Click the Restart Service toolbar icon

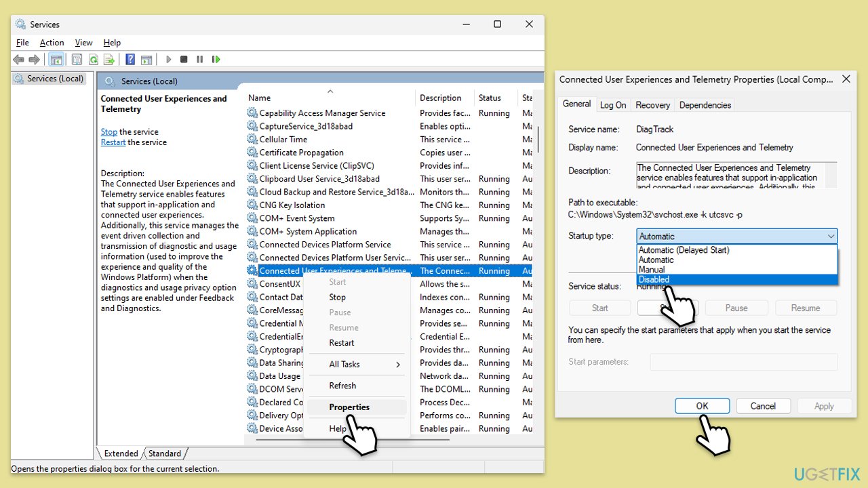point(216,60)
